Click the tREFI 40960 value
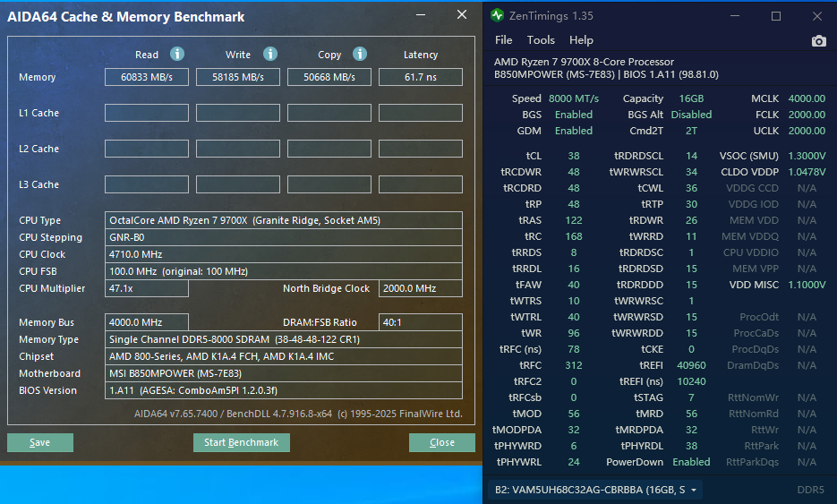Image resolution: width=837 pixels, height=504 pixels. pos(691,366)
